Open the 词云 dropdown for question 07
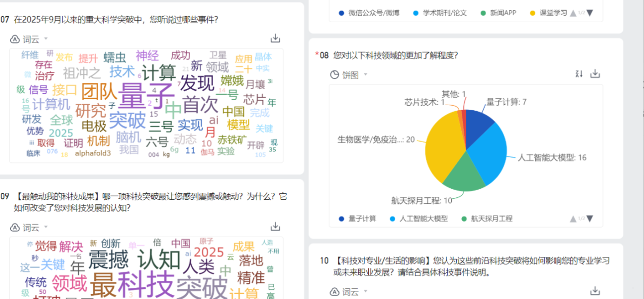The image size is (644, 299). point(30,39)
